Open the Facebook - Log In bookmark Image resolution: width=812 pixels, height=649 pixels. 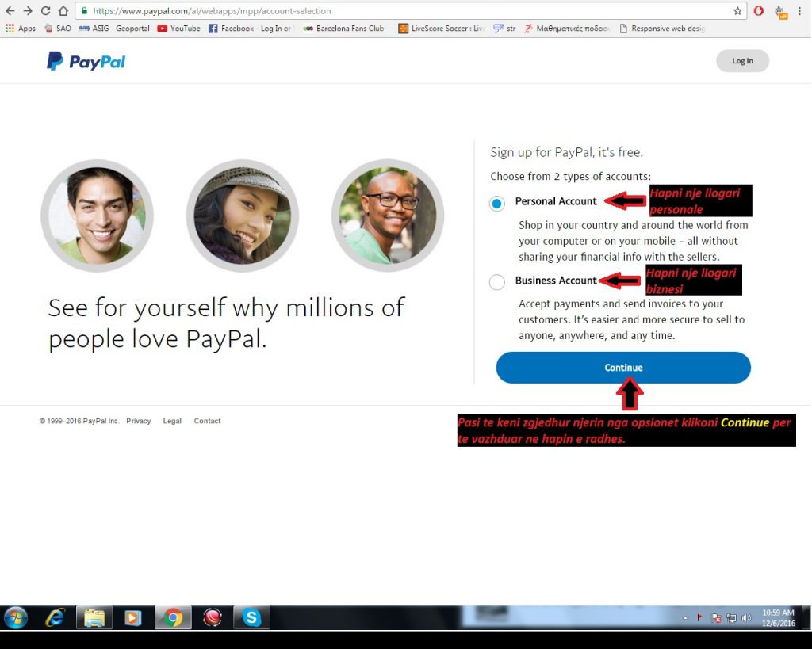pyautogui.click(x=251, y=29)
